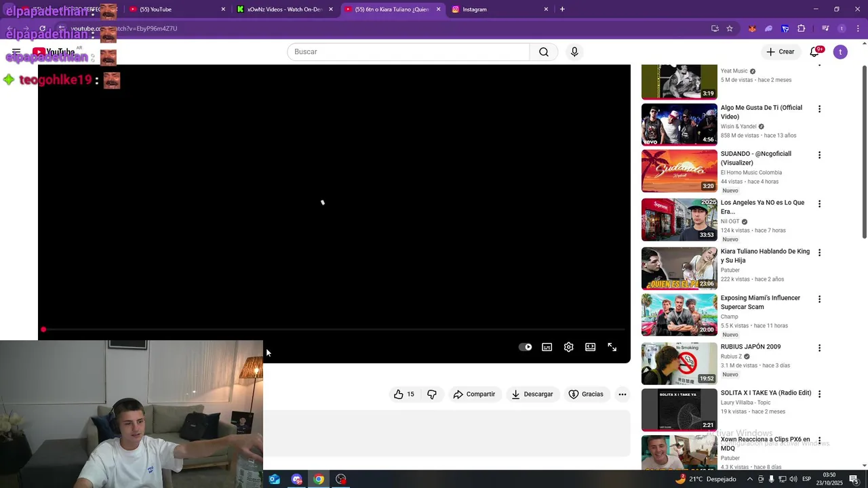Click the Yeat Music channel name
This screenshot has height=488, width=868.
pyautogui.click(x=734, y=71)
